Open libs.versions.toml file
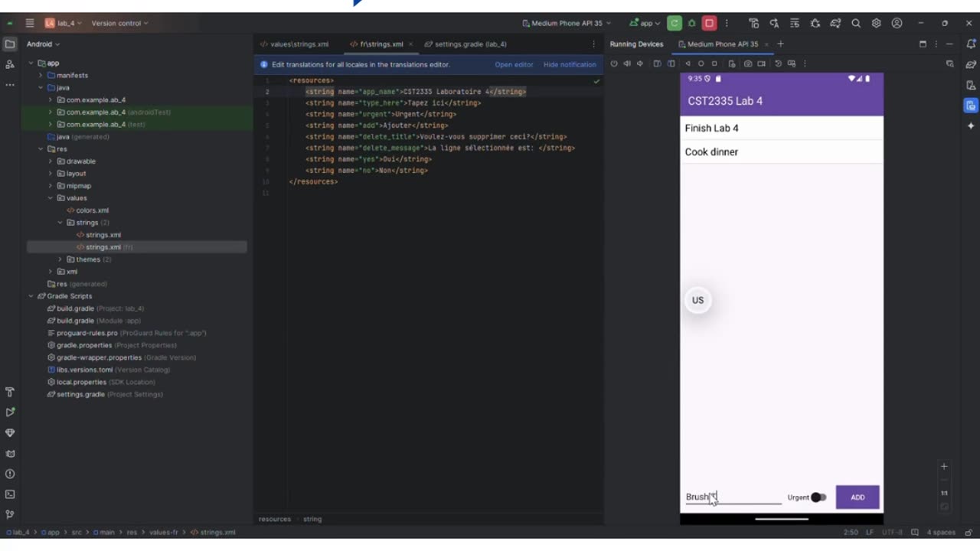980x551 pixels. [107, 370]
